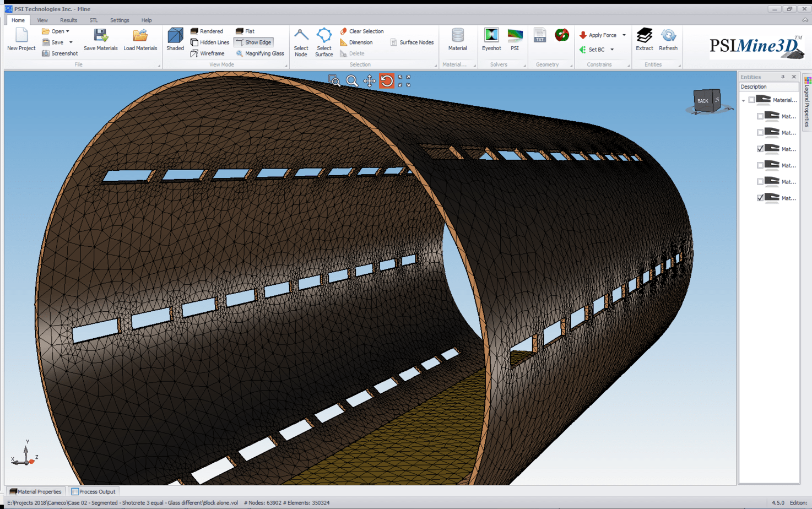Image resolution: width=812 pixels, height=509 pixels.
Task: Open the View ribbon tab
Action: [x=42, y=20]
